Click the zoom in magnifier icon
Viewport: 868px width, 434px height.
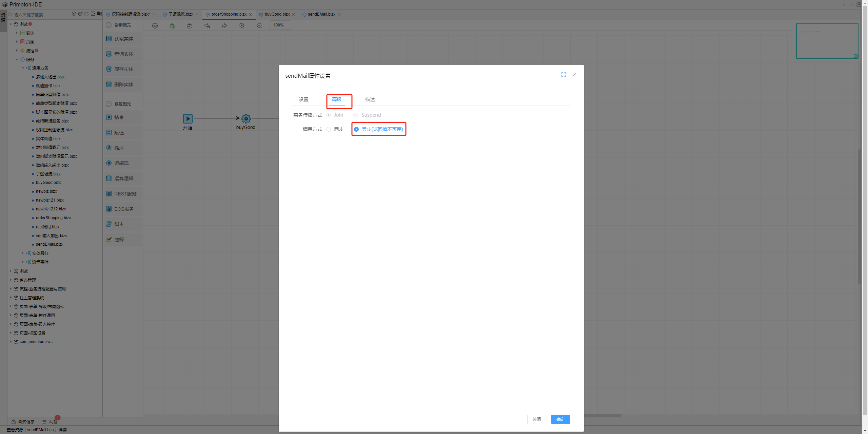point(242,26)
